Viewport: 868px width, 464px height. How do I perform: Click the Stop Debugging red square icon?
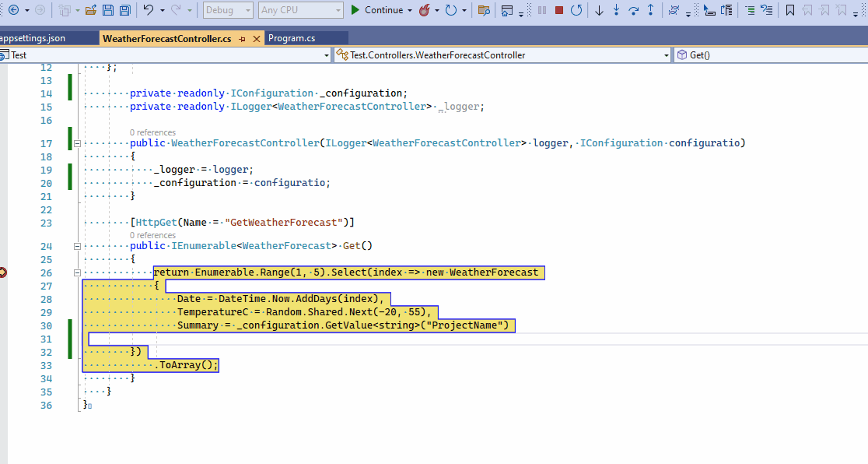(558, 10)
